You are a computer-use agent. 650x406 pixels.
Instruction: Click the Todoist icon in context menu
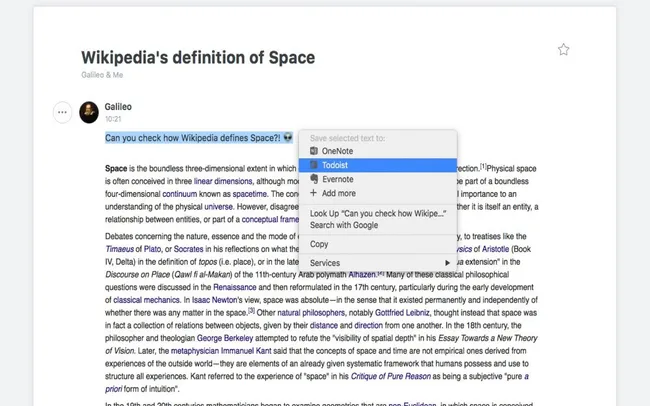point(314,165)
